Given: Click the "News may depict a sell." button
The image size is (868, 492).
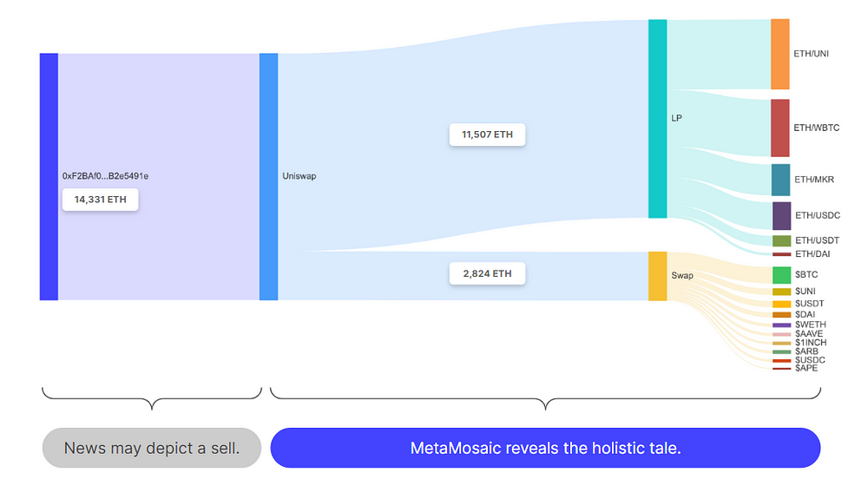Looking at the screenshot, I should click(152, 448).
